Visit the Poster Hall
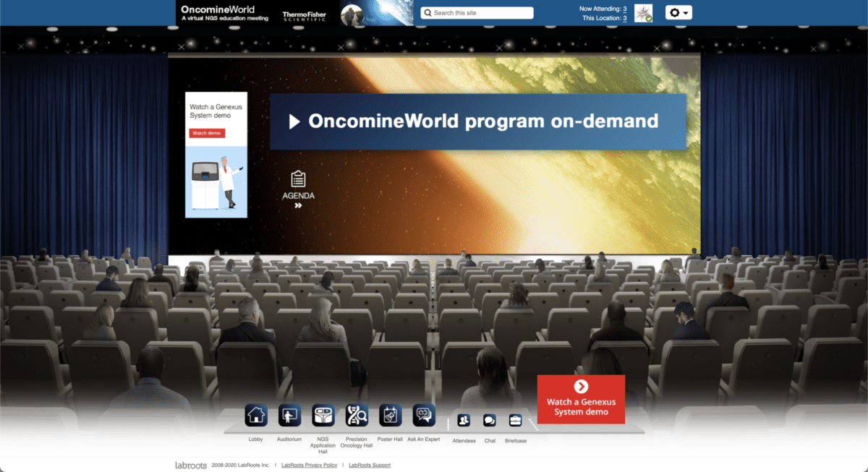 coord(389,415)
